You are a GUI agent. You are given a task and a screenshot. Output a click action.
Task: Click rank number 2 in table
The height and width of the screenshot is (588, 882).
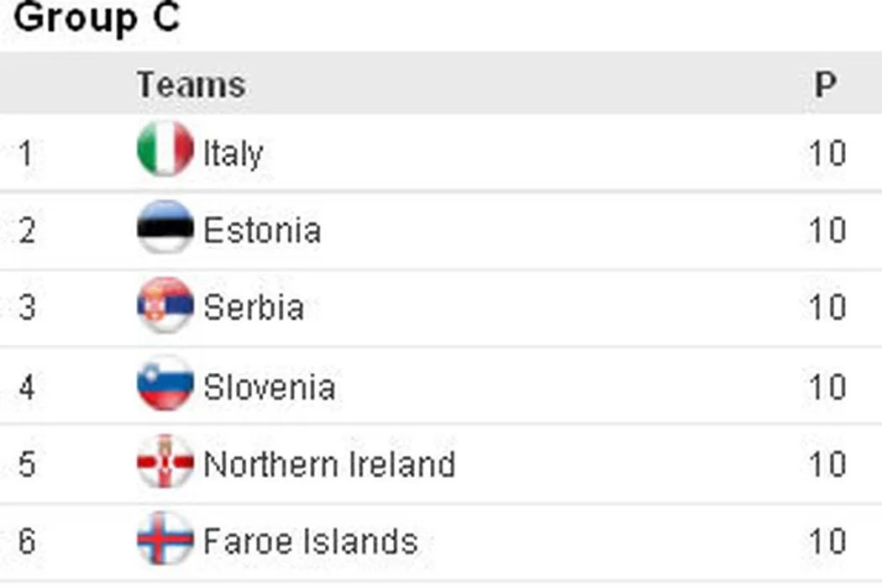(27, 231)
